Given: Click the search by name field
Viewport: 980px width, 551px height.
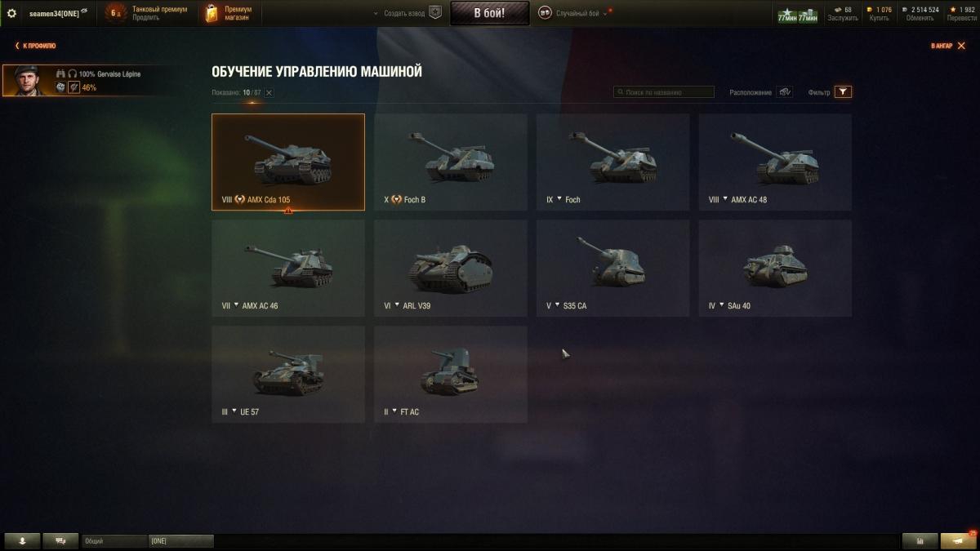Looking at the screenshot, I should click(x=664, y=92).
